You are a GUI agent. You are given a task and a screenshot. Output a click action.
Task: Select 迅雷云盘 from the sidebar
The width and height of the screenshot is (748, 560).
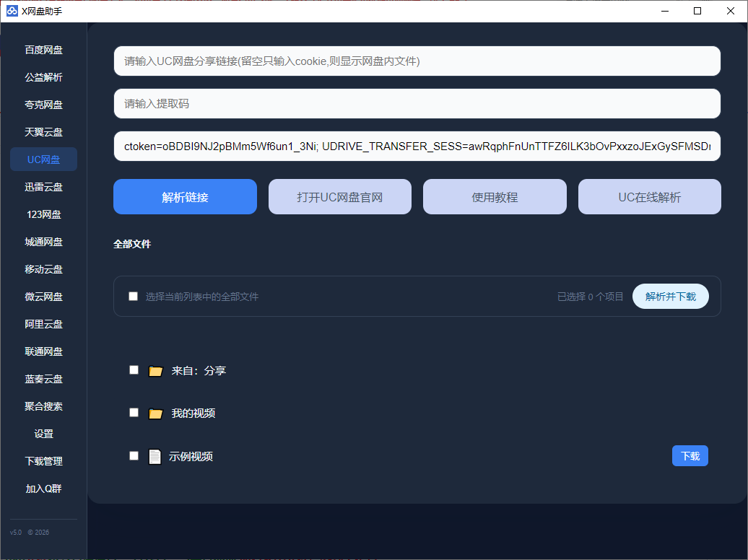pos(43,187)
